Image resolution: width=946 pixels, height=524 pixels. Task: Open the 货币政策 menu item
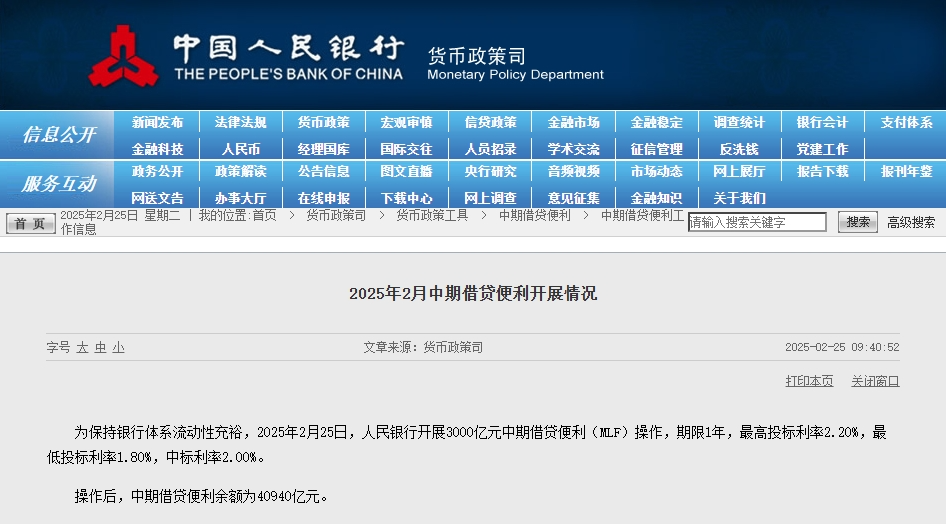[324, 123]
